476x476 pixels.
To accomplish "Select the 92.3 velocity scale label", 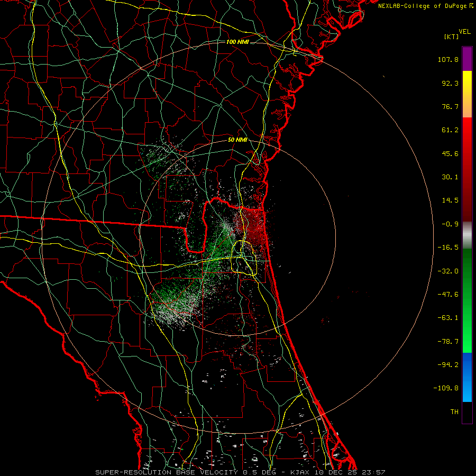I will [x=450, y=83].
